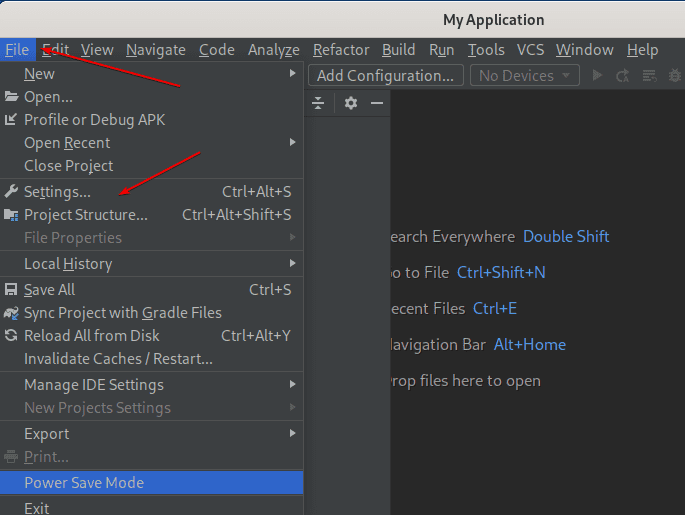Click the Collapse All icon in panel header

pos(318,103)
